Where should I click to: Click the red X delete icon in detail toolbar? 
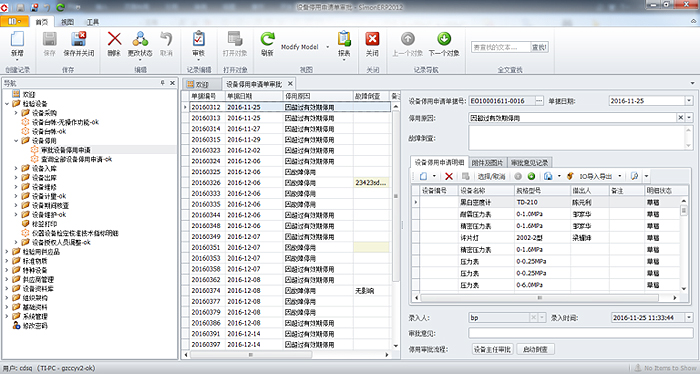(x=449, y=176)
